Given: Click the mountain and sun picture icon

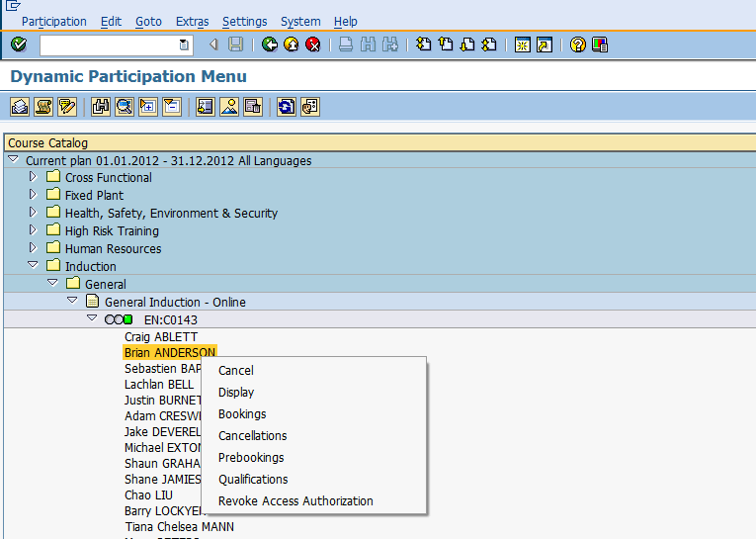Looking at the screenshot, I should click(229, 107).
